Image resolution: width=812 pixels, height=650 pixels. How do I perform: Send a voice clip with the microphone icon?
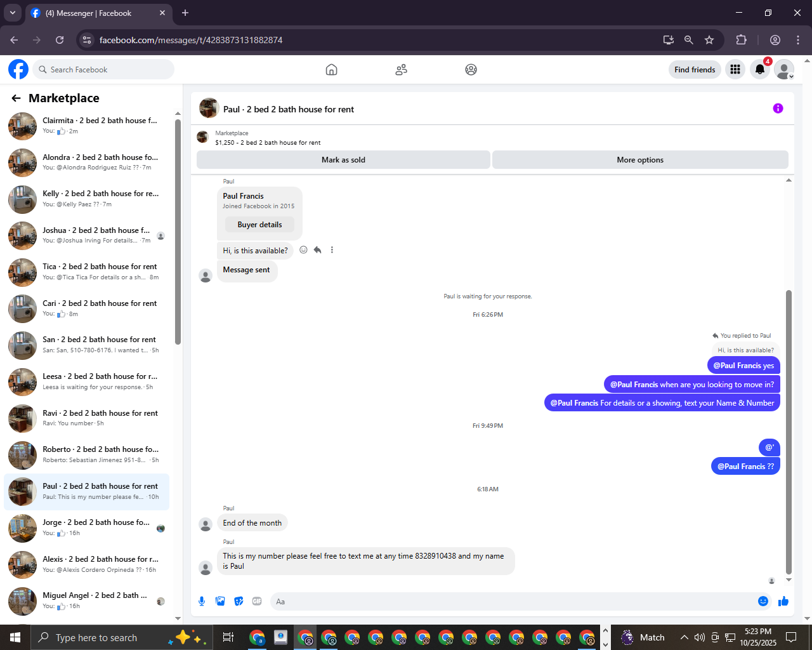coord(202,601)
